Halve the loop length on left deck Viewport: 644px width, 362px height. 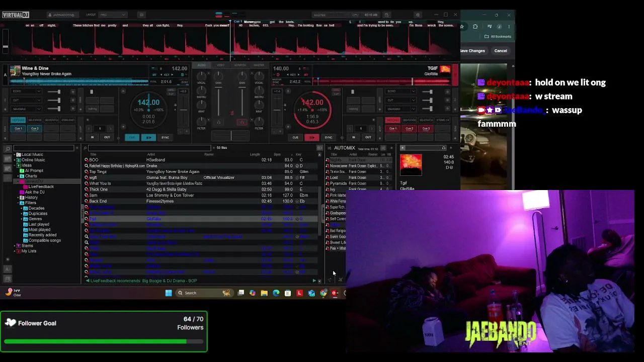point(89,129)
